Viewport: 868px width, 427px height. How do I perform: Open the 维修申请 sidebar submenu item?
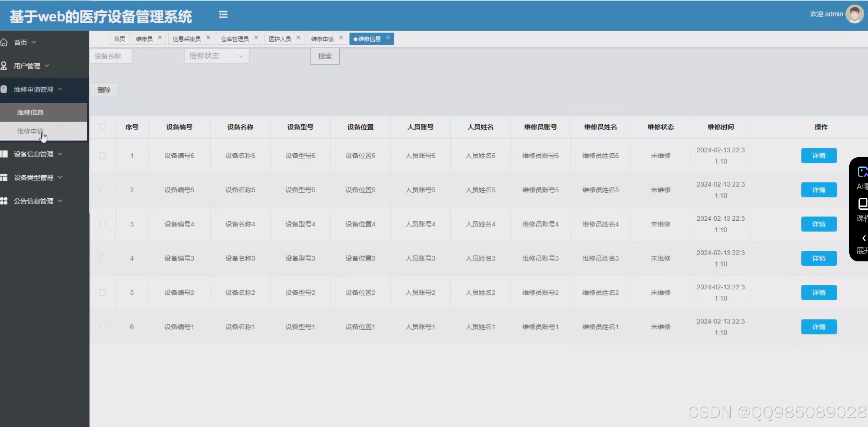(x=30, y=131)
